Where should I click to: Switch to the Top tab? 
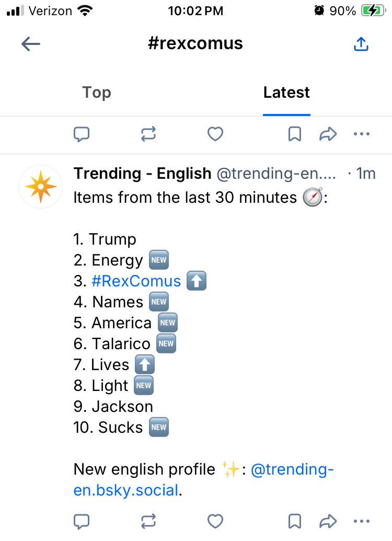coord(97,93)
